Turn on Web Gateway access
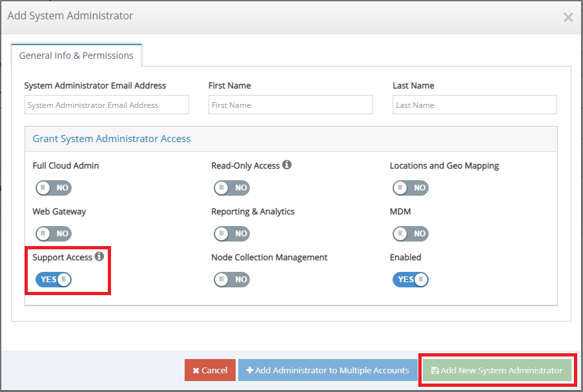 coord(54,234)
